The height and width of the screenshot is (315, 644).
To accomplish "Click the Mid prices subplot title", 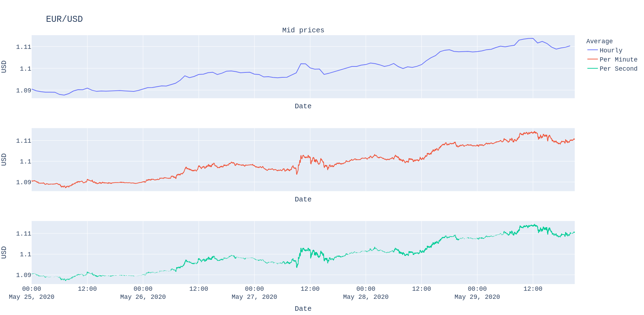I will coord(303,30).
